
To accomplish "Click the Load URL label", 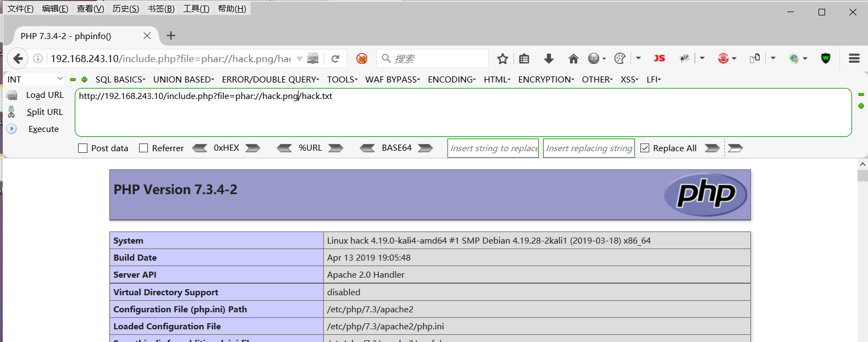I will point(45,95).
